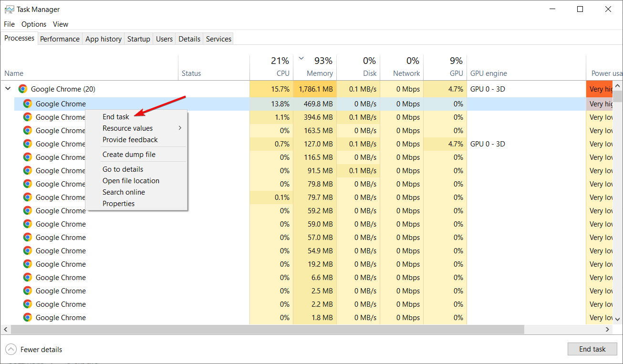Click the Fewer details link

pos(41,350)
